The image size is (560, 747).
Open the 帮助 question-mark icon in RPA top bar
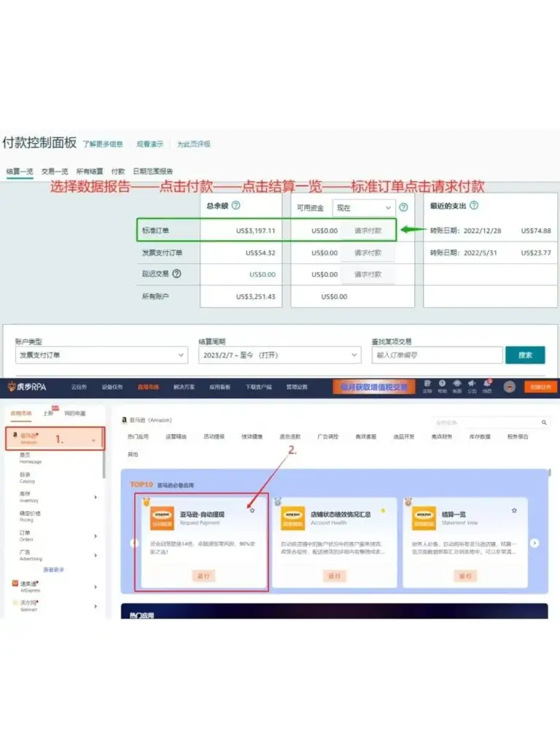443,386
